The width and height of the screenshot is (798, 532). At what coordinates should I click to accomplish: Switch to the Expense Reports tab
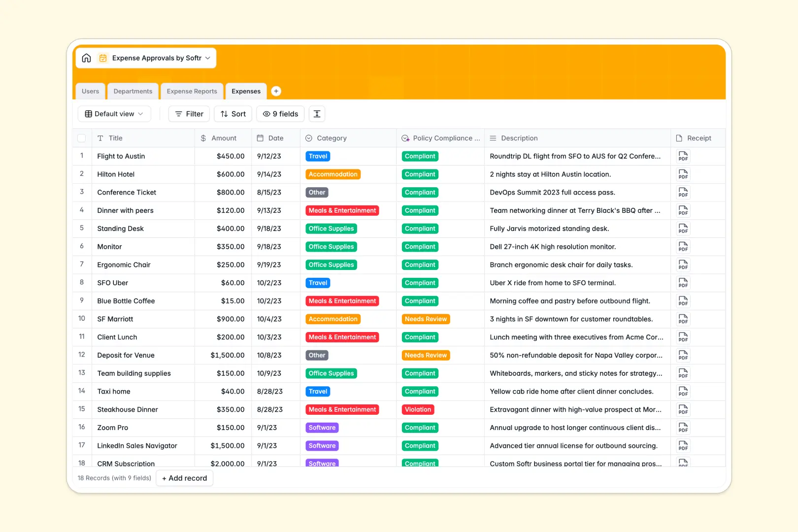click(192, 91)
